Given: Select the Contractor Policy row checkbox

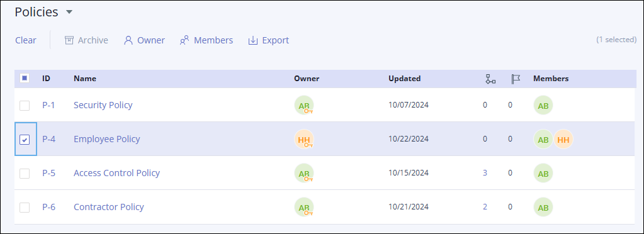Looking at the screenshot, I should [25, 208].
